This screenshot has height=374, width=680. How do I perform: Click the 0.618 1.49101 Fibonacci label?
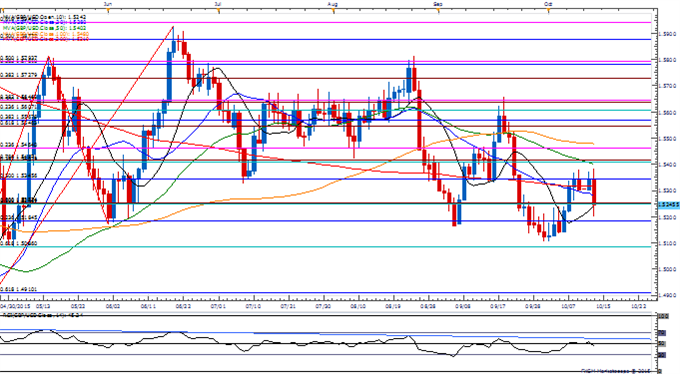19,289
